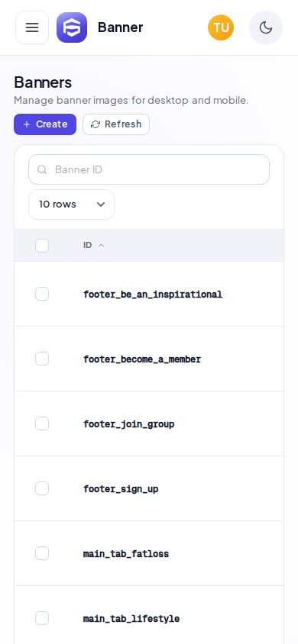
Task: Open the footer_sign_up banner entry
Action: pos(121,489)
